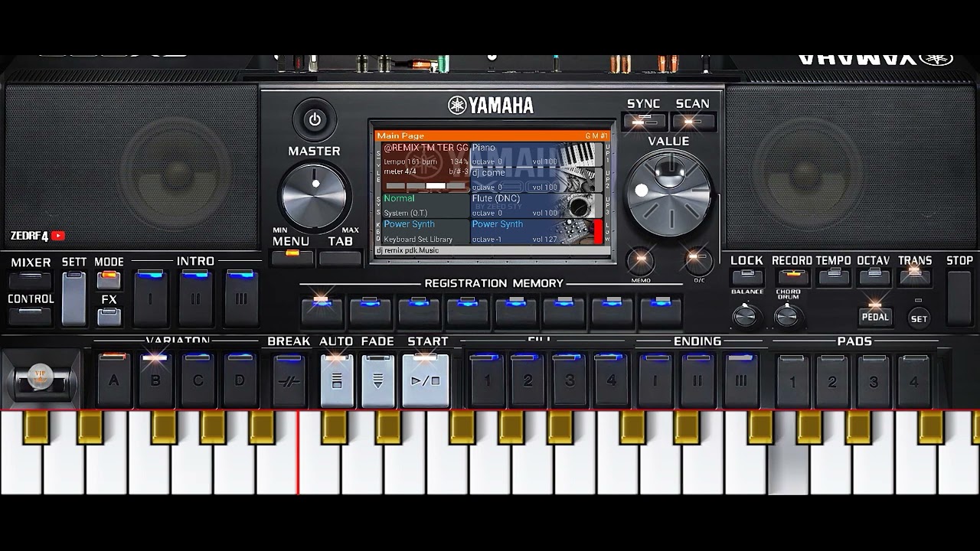This screenshot has height=551, width=980.
Task: Select second Registration Memory button
Action: tap(370, 311)
